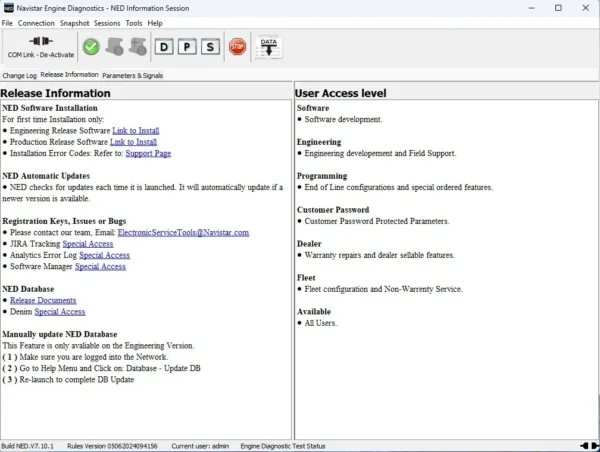Click the Dealer access level heading
The image size is (600, 452).
pyautogui.click(x=309, y=244)
